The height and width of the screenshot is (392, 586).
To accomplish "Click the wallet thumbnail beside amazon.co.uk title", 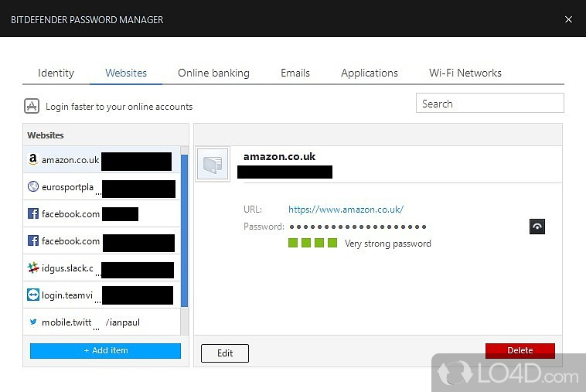I will tap(213, 164).
